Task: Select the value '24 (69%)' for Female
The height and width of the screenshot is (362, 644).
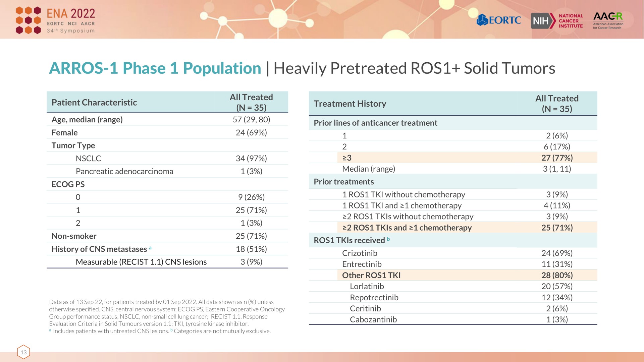Action: pos(251,133)
